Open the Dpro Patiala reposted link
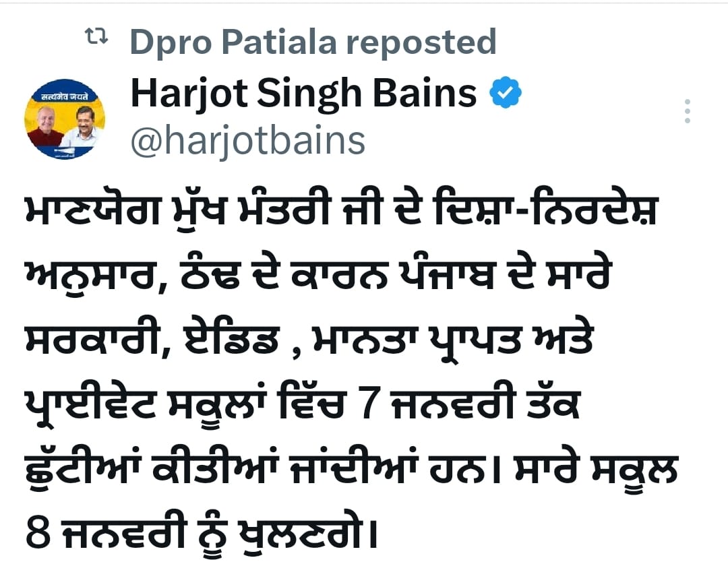 pyautogui.click(x=313, y=42)
